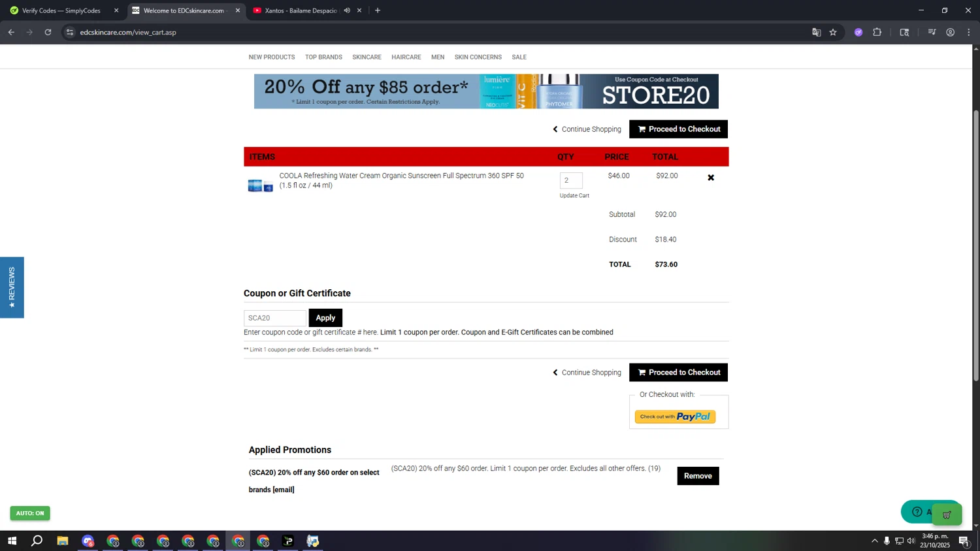This screenshot has height=551, width=980.
Task: Open the SKINCARE menu
Action: click(367, 57)
